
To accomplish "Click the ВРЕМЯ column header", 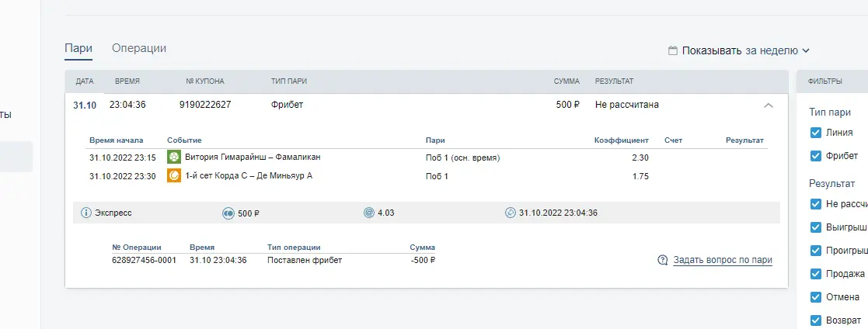I will pyautogui.click(x=127, y=81).
